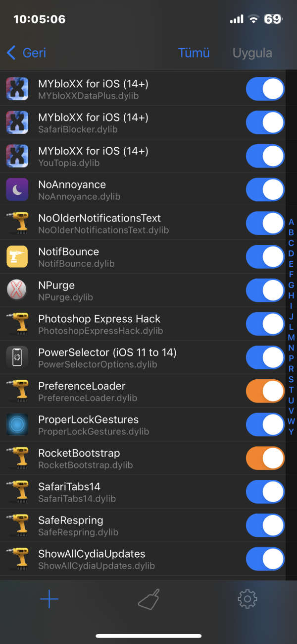Disable the NoAnnoyance toggle
This screenshot has height=644, width=297.
point(265,190)
